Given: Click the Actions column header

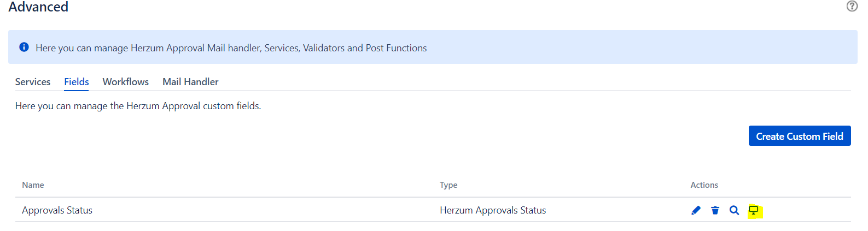Looking at the screenshot, I should [704, 185].
